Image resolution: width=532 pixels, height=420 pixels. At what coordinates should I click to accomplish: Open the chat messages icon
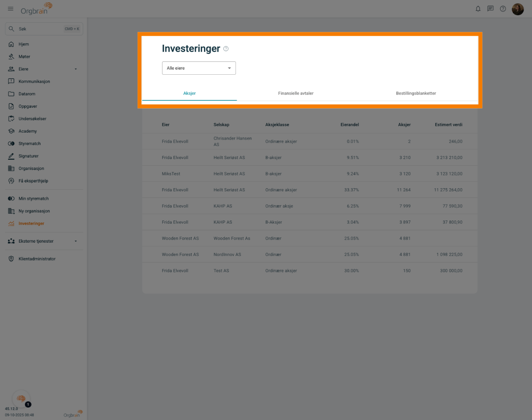pos(490,9)
